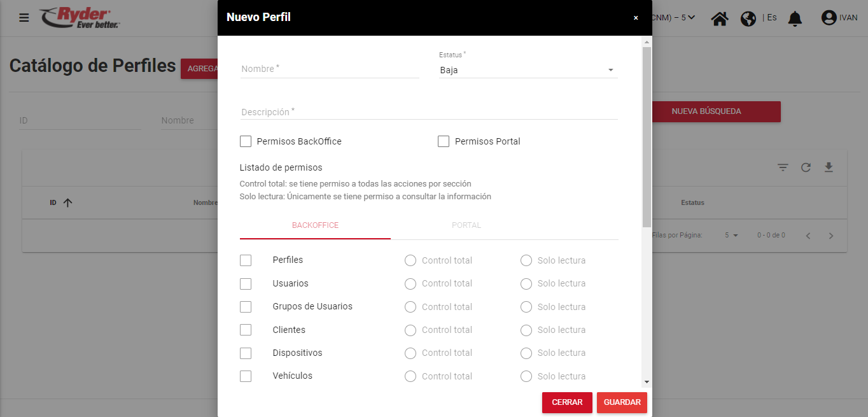
Task: Open the Estatus dropdown
Action: [x=528, y=70]
